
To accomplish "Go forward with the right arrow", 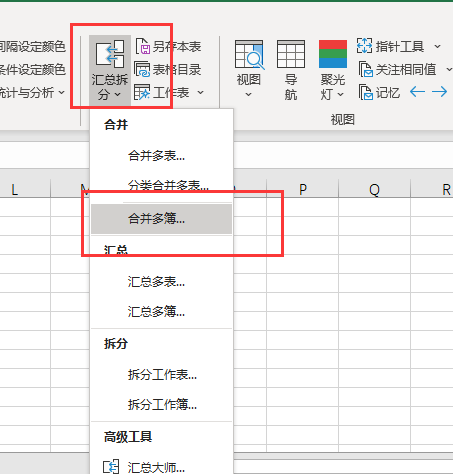I will click(439, 92).
